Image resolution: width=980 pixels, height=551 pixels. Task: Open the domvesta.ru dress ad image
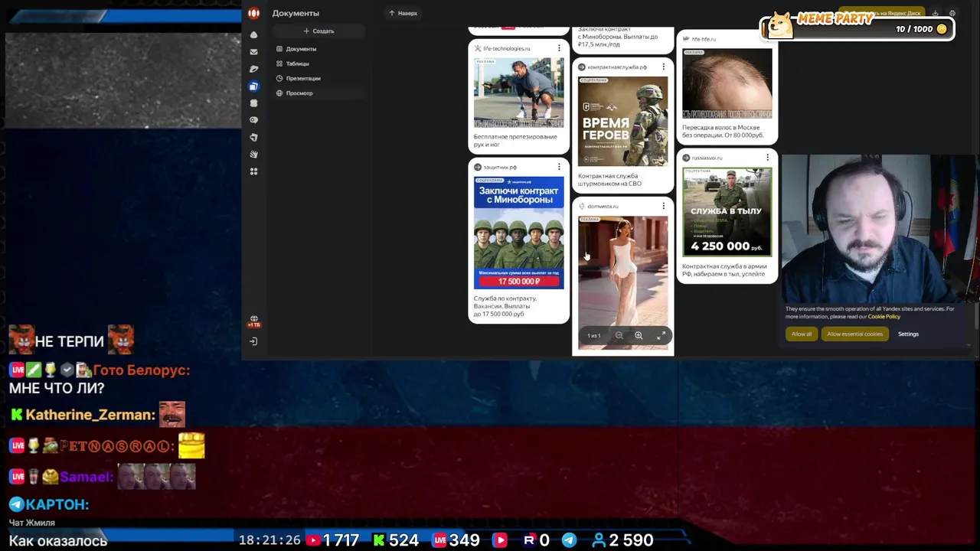point(622,282)
